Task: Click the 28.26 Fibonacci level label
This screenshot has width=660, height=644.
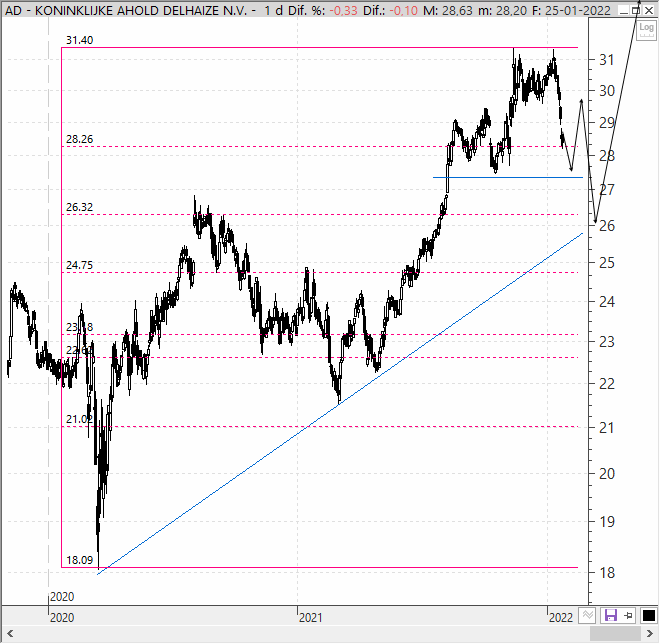Action: (x=80, y=139)
